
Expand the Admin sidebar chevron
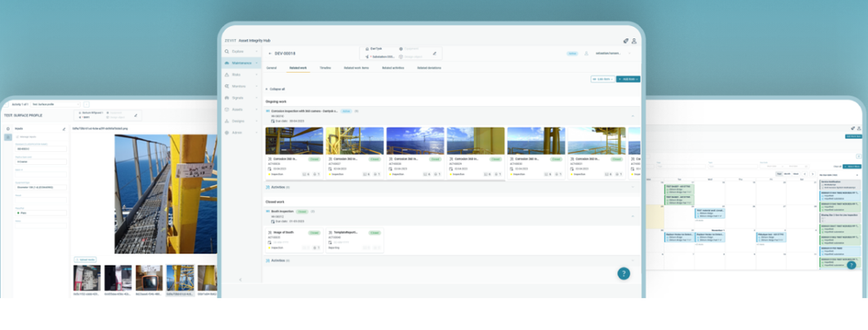256,133
